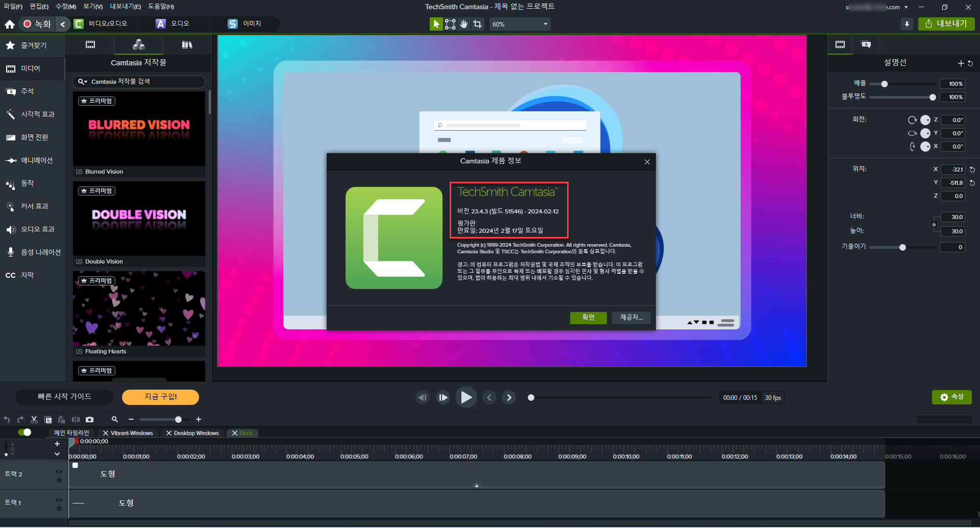The width and height of the screenshot is (980, 528).
Task: Add a new track with plus button
Action: (x=57, y=444)
